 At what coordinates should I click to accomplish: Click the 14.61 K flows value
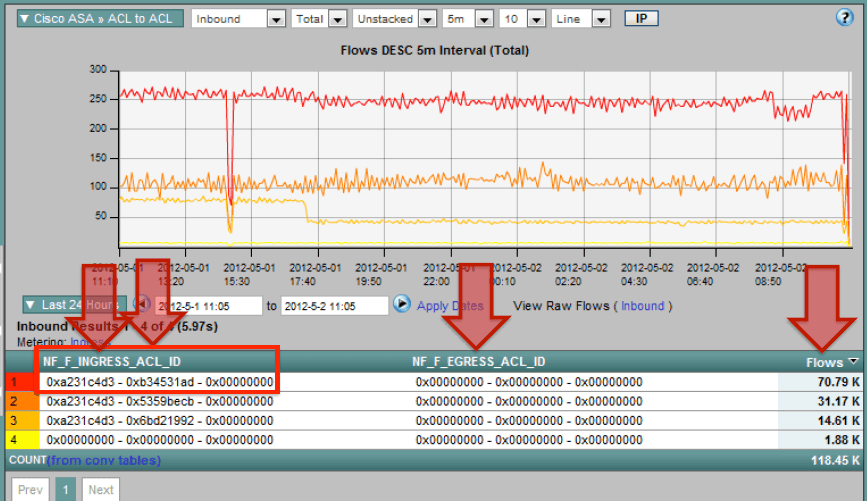coord(838,421)
